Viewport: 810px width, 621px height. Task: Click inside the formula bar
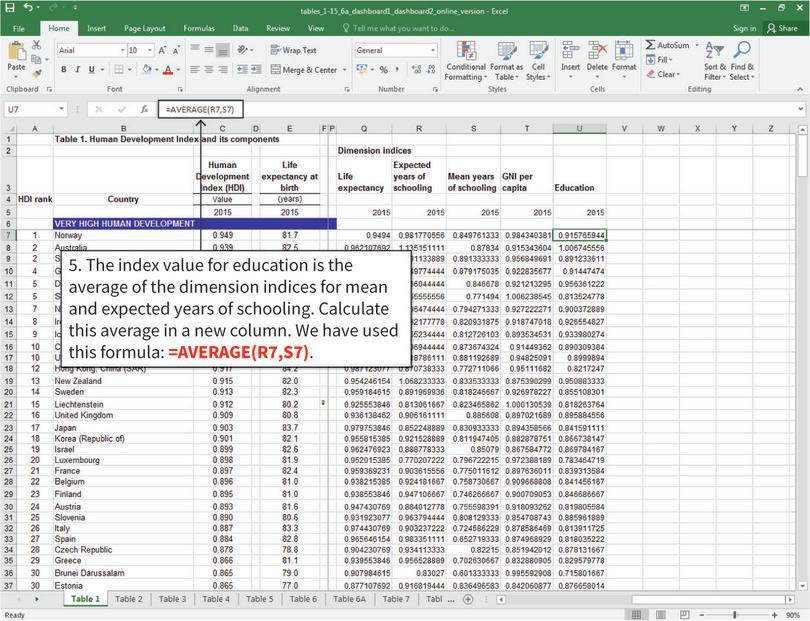300,109
